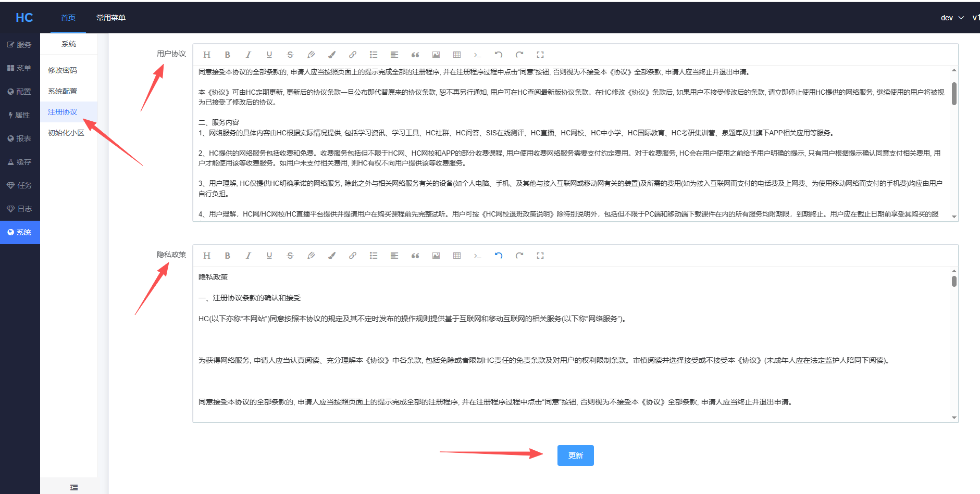This screenshot has width=980, height=494.
Task: Insert a code block in 隐私政策 editor
Action: tap(478, 255)
